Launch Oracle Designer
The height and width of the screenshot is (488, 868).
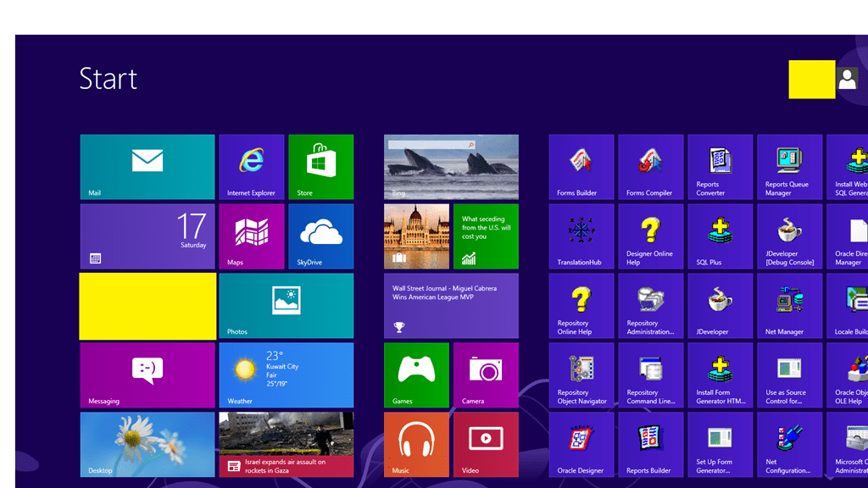581,444
